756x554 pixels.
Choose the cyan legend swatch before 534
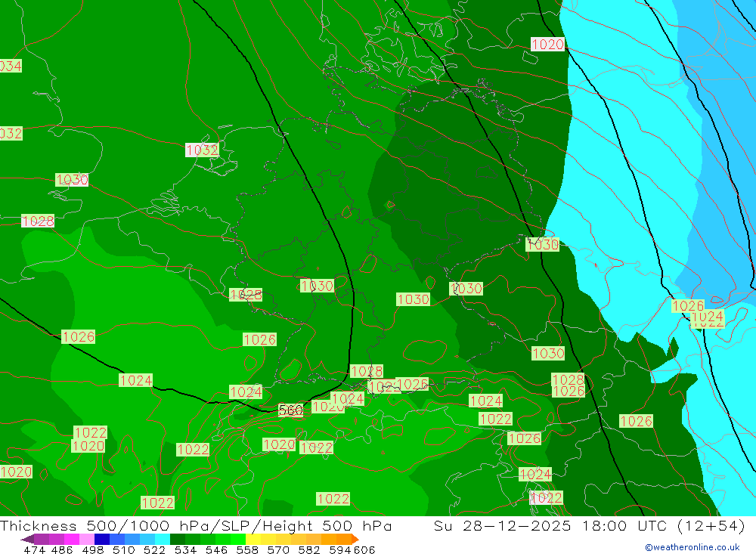coord(163,539)
